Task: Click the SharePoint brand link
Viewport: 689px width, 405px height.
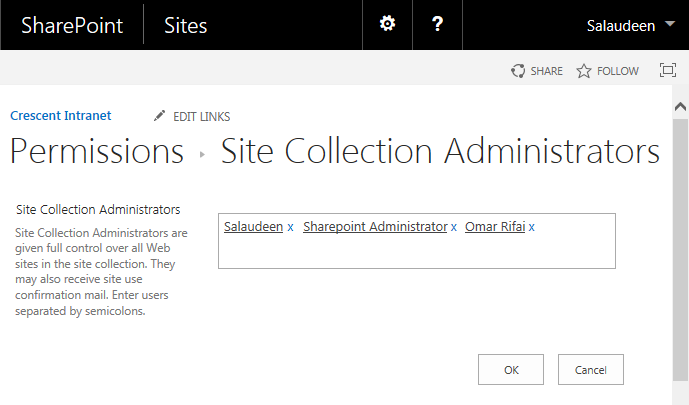Action: point(72,25)
